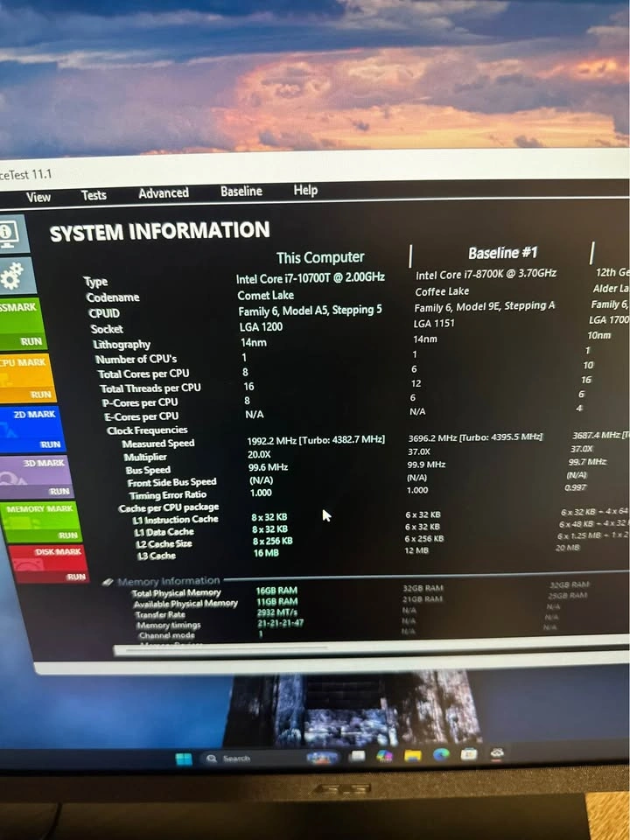Click the '8 x 256 KB' L2 cache value
This screenshot has width=630, height=840.
(273, 541)
